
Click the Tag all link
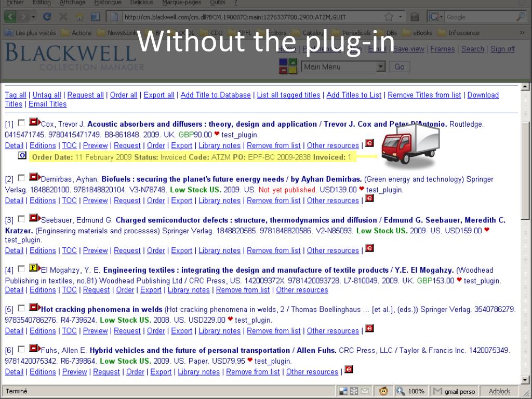pyautogui.click(x=15, y=95)
